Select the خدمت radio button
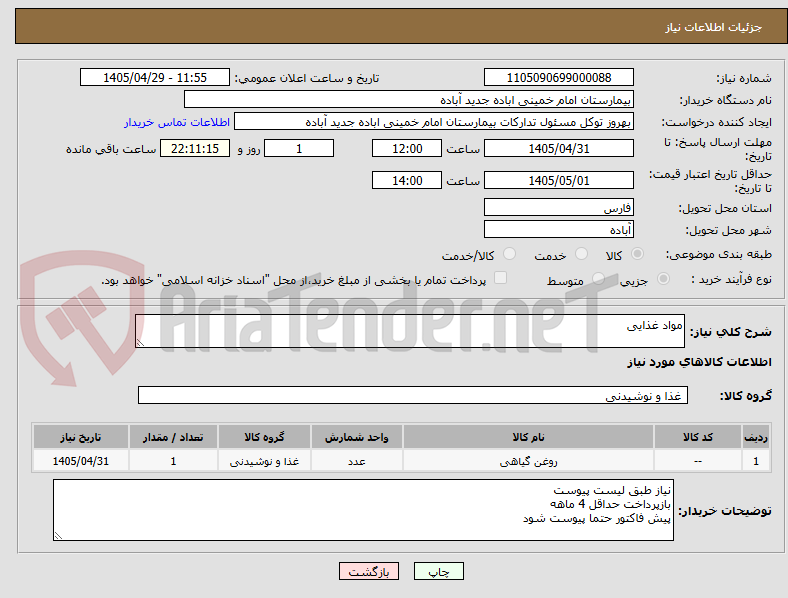Image resolution: width=788 pixels, height=598 pixels. pyautogui.click(x=581, y=254)
